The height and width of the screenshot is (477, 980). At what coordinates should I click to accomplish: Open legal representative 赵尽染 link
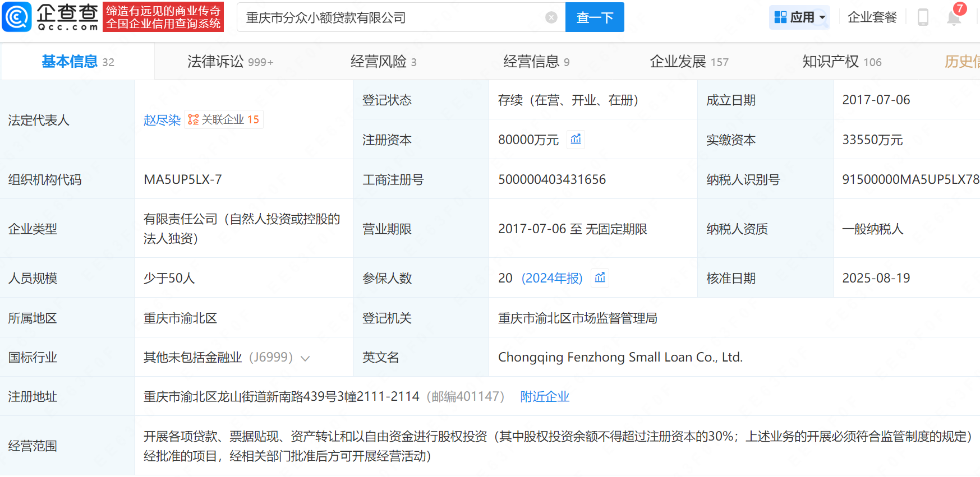(162, 120)
